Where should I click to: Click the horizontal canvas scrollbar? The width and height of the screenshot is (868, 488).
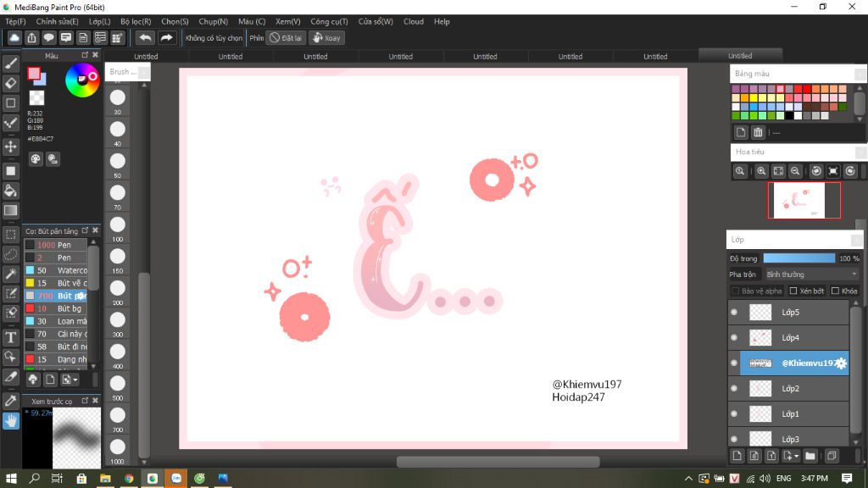498,462
